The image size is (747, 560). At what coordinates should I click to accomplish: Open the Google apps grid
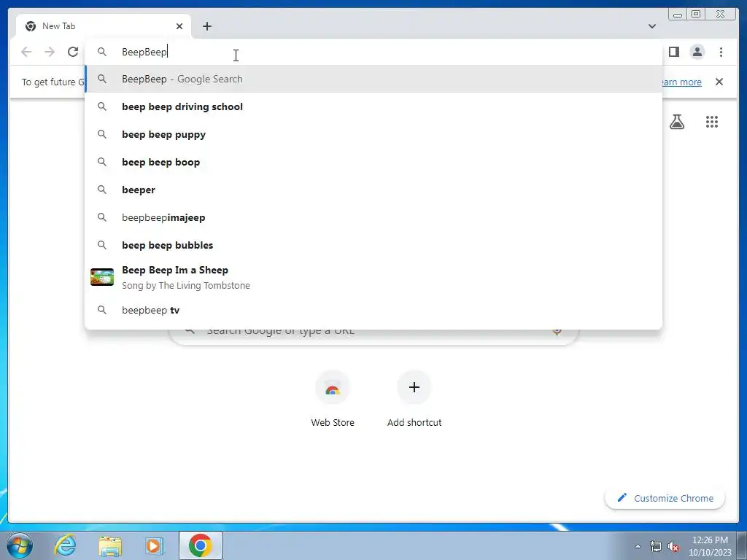(712, 122)
